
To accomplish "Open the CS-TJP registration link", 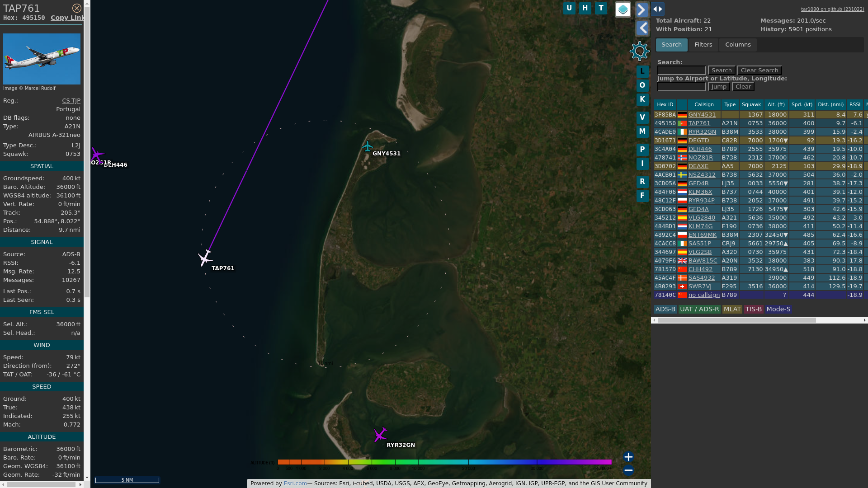I will pos(71,101).
